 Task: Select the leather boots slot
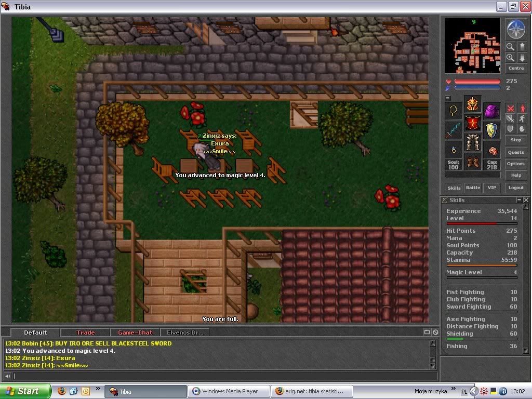(x=473, y=162)
